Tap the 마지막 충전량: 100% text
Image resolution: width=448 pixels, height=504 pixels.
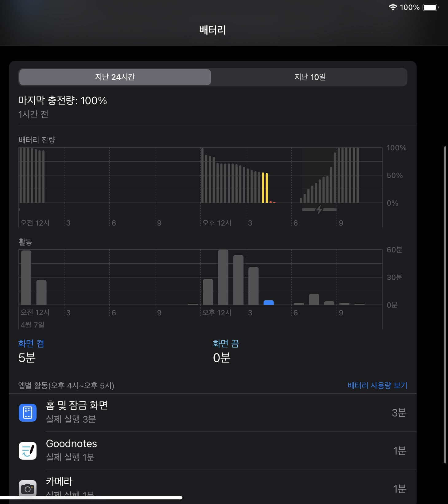(63, 100)
